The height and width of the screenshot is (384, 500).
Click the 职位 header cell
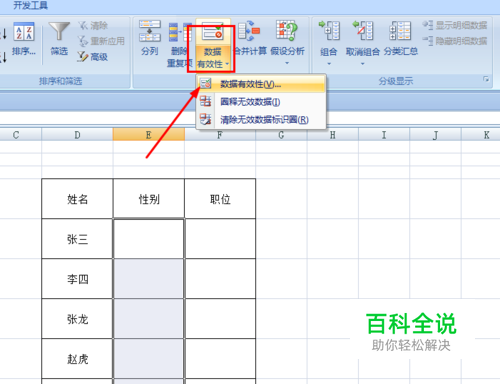tap(220, 199)
